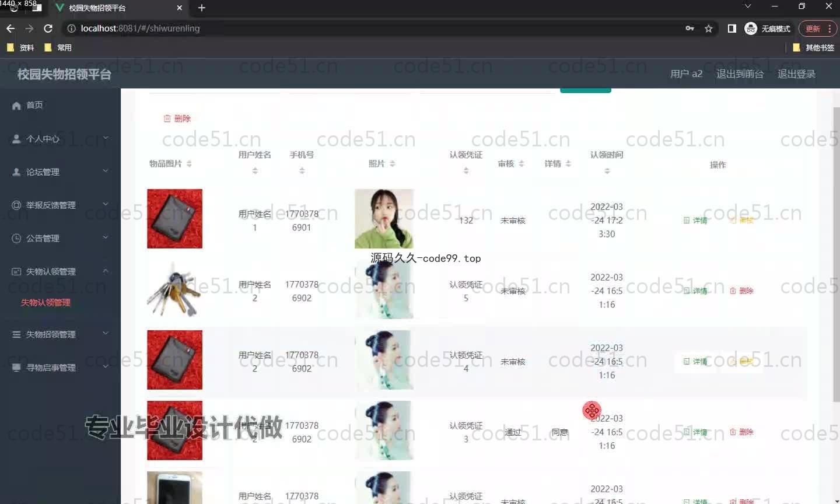Click chevron next to 个人中心
840x504 pixels.
tap(106, 138)
